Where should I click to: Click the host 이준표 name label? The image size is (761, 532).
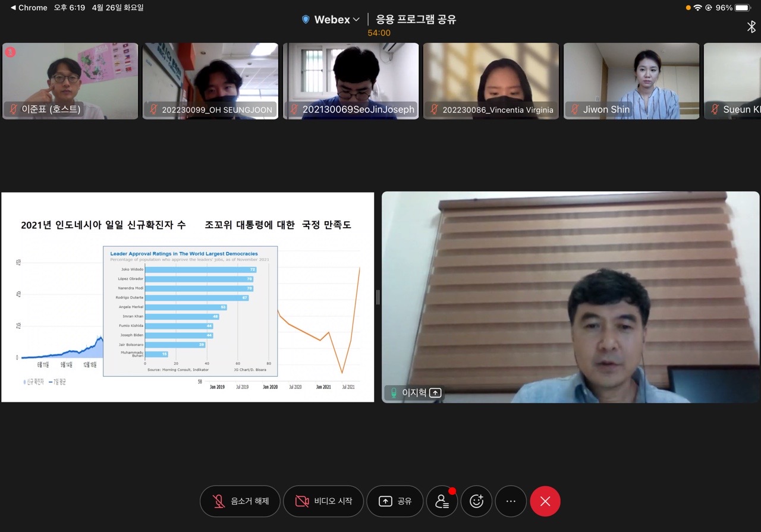51,109
